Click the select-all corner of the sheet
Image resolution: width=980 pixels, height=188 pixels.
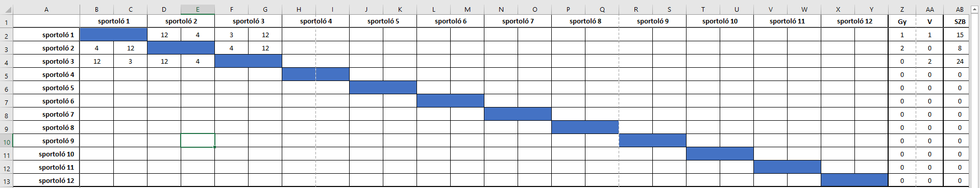(x=6, y=9)
